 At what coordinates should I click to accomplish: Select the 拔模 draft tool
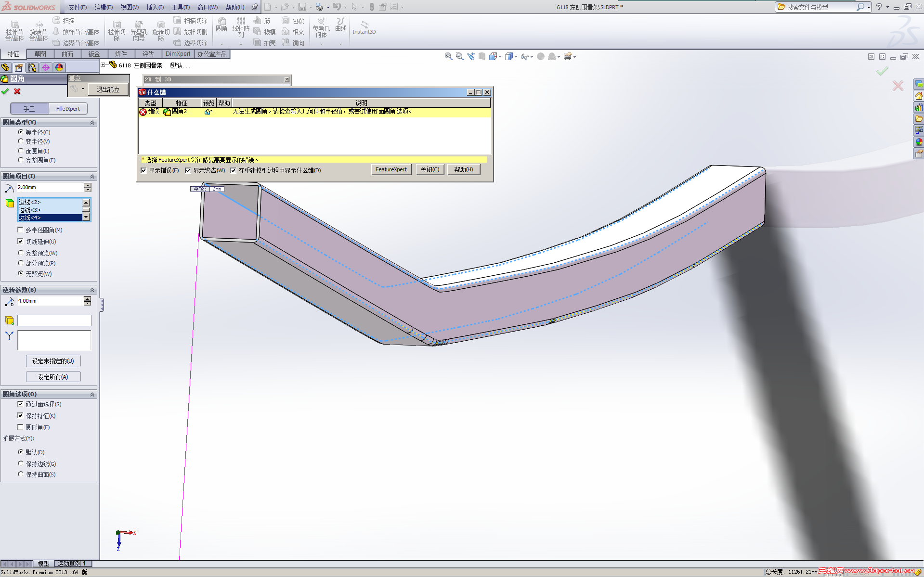click(x=264, y=32)
